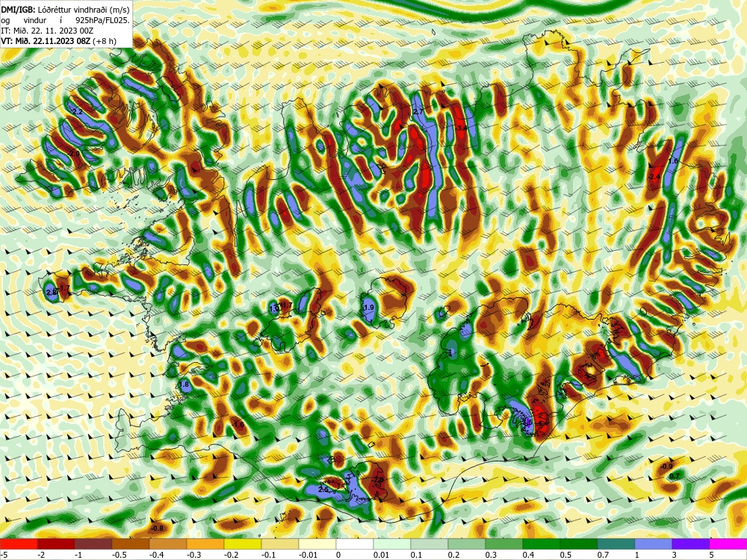Click the 'DMI/IGB: Lóðréttur vindhraði (m/s)' title line
Screen dimensions: 747x560
point(65,9)
